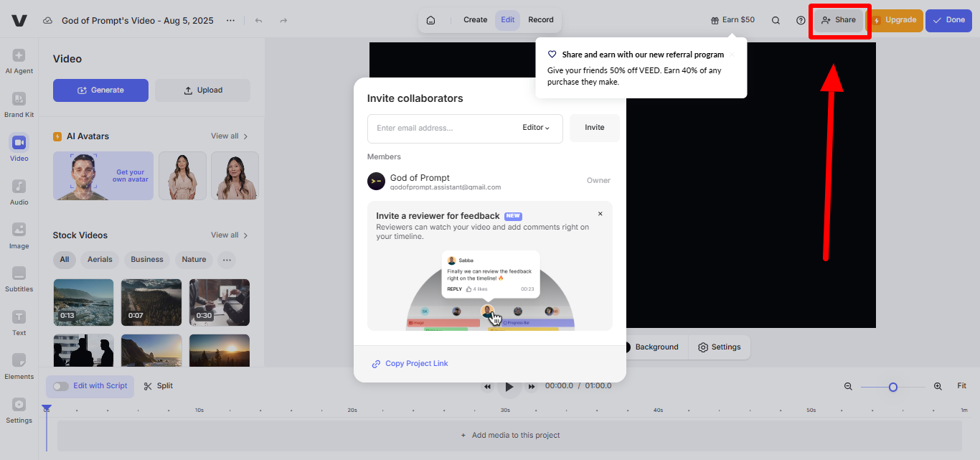The image size is (980, 460).
Task: Click the Upload button
Action: click(x=203, y=90)
